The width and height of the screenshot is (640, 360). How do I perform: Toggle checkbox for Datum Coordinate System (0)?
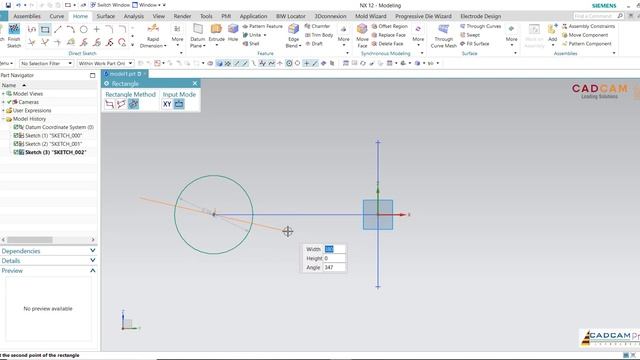tap(16, 127)
